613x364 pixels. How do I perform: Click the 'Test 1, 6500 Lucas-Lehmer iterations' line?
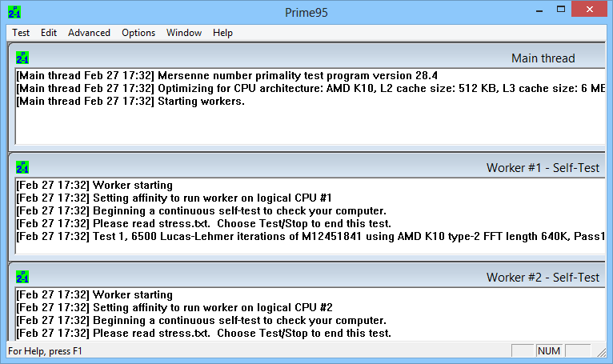[311, 237]
